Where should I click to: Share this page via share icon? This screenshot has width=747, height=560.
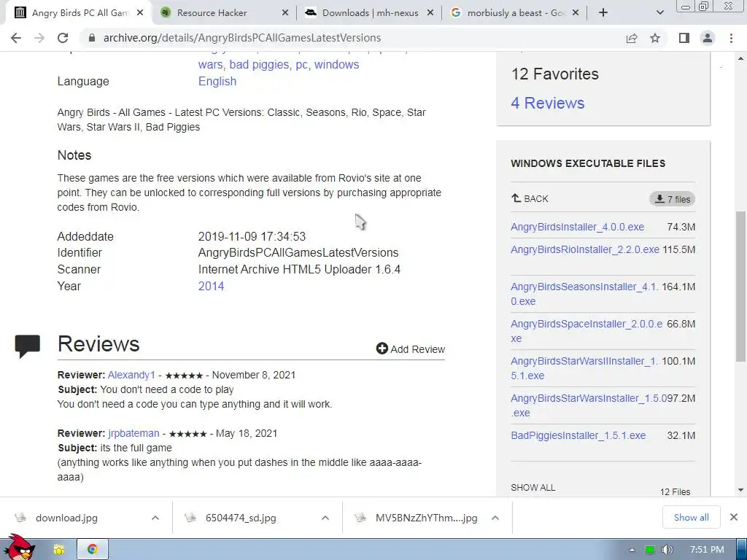click(632, 38)
